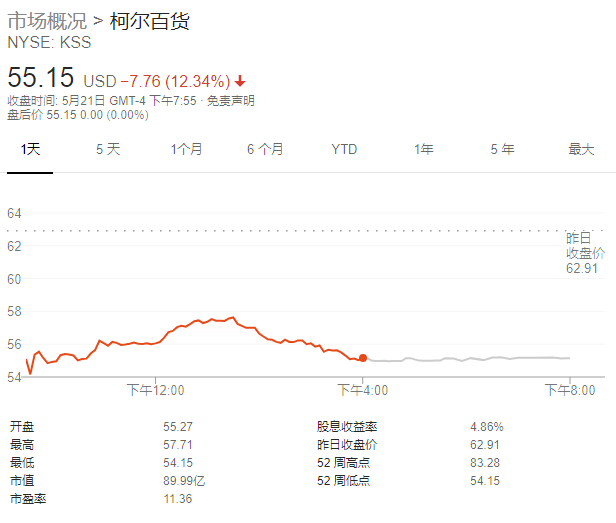The image size is (616, 523).
Task: Click the 最低 value 54.15
Action: click(178, 462)
